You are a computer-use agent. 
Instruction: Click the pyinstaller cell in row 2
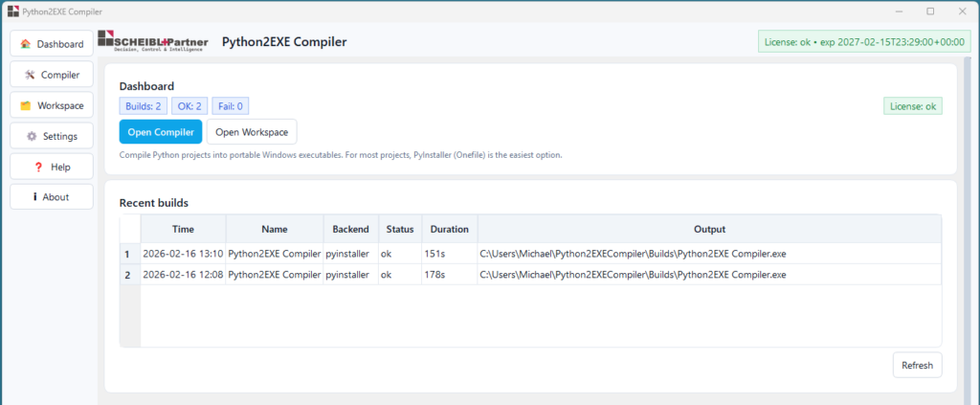[x=350, y=275]
